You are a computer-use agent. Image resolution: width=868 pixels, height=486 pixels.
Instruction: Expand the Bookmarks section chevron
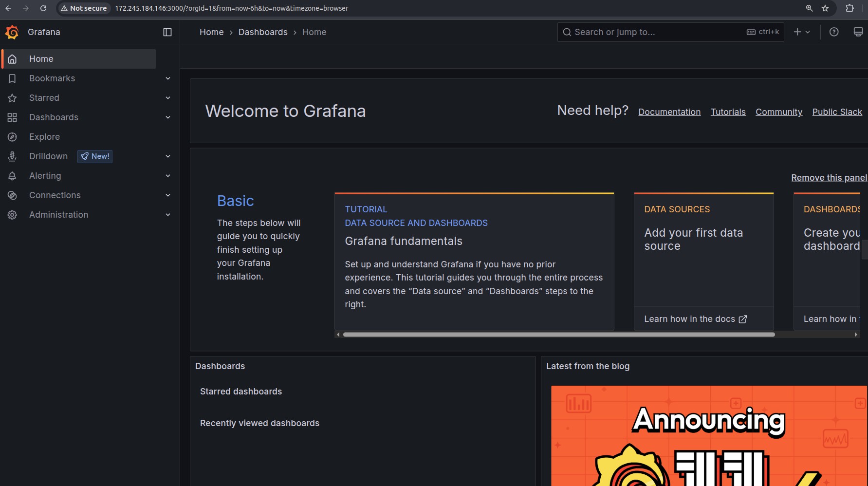click(168, 78)
